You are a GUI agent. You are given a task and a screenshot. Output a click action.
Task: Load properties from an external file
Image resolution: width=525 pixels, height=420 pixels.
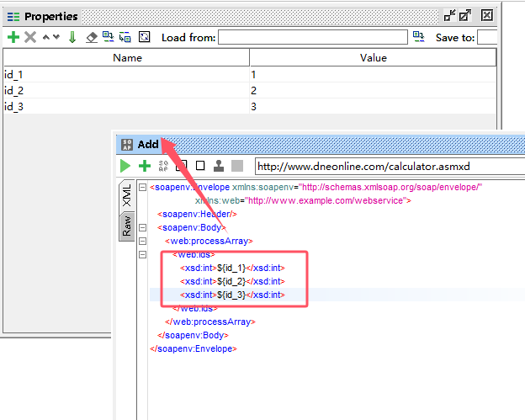(108, 37)
